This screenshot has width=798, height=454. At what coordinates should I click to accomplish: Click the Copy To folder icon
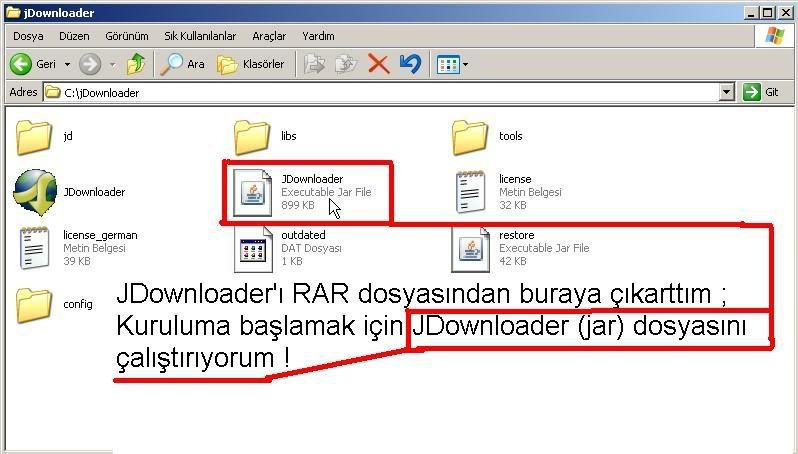[346, 64]
